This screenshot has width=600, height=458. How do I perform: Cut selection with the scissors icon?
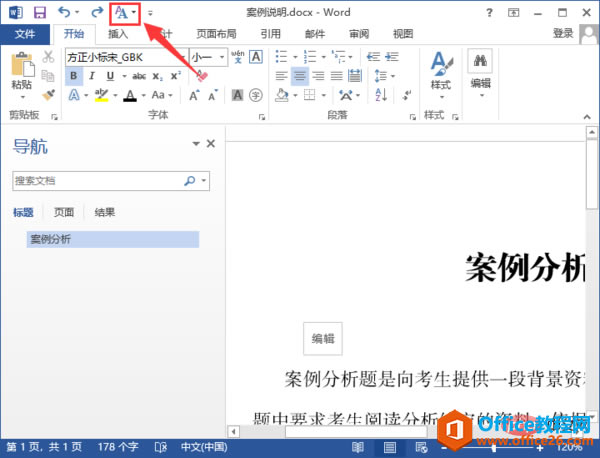[x=48, y=57]
